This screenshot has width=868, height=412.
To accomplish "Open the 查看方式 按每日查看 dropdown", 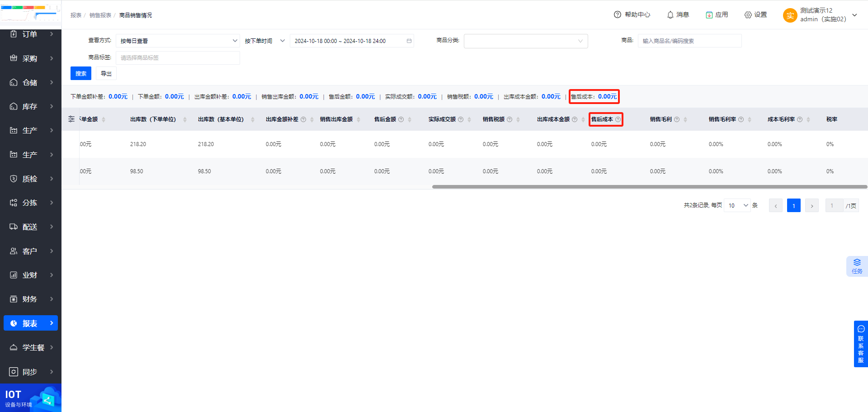I will pos(178,41).
